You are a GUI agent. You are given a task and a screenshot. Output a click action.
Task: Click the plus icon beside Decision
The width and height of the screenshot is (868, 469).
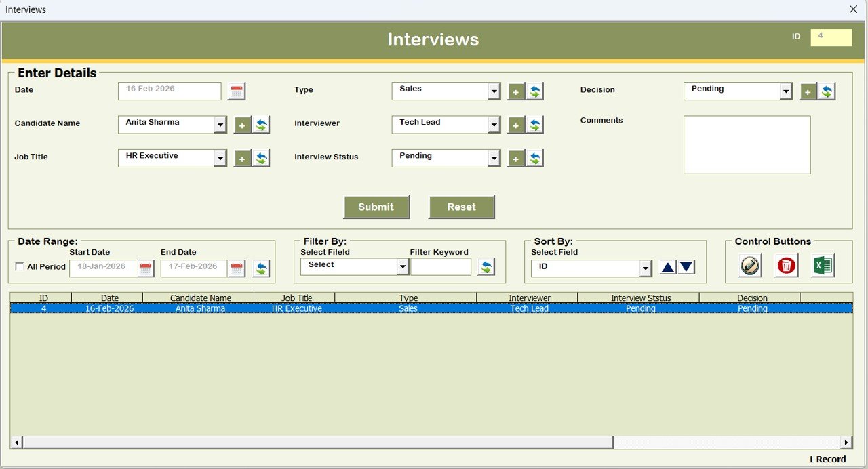808,91
